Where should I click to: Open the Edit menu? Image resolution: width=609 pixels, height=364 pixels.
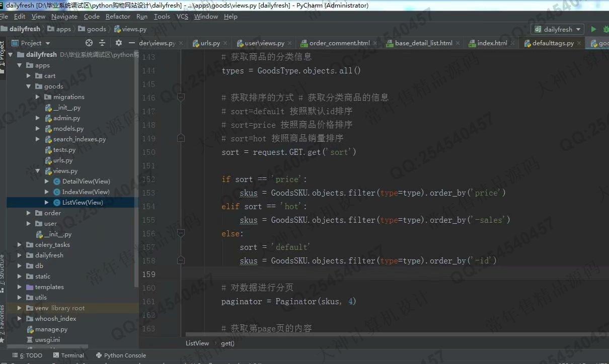[20, 17]
